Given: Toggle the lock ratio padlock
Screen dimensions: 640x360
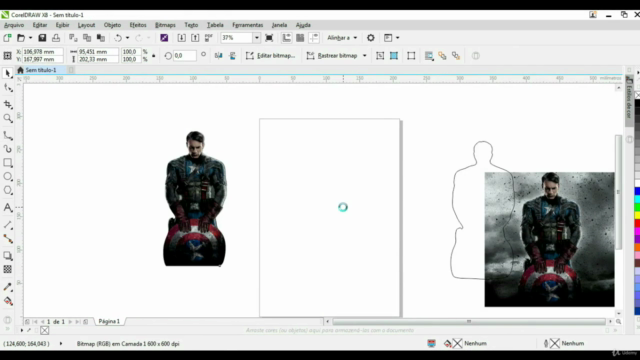Looking at the screenshot, I should [154, 56].
